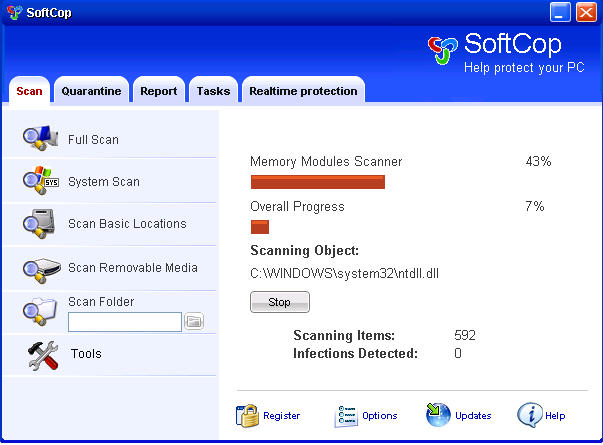Open the Register link
603x445 pixels.
coord(282,416)
